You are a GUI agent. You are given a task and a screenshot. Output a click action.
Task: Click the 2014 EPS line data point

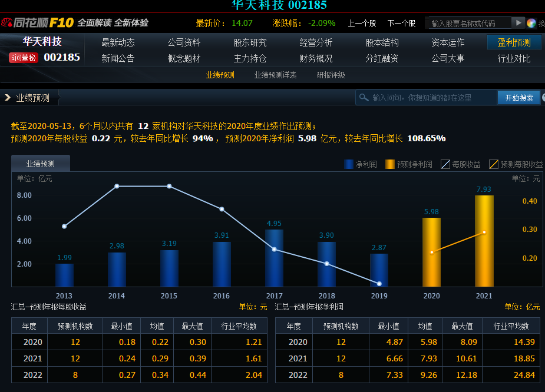[117, 187]
